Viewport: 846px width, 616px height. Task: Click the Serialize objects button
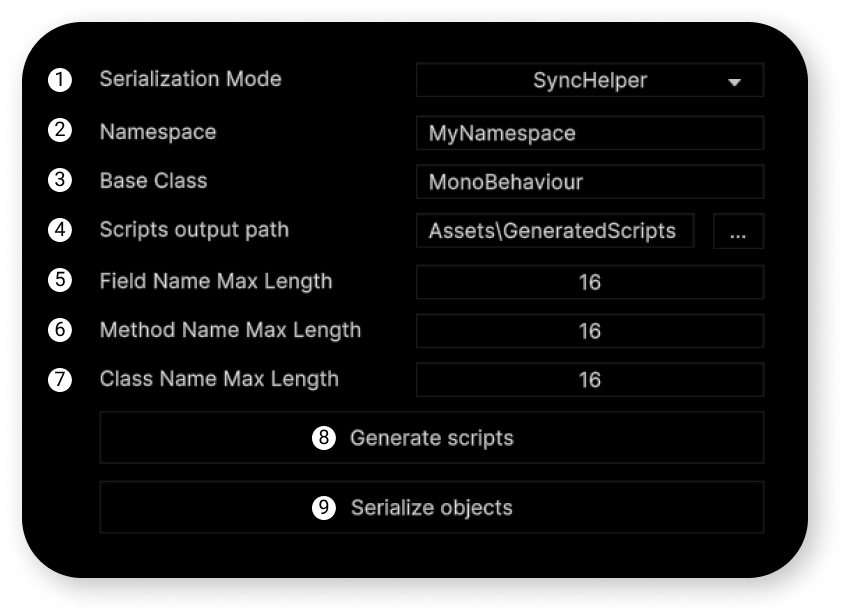point(432,508)
